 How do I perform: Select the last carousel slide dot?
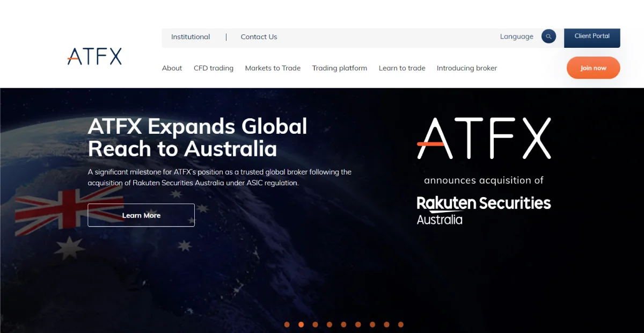pos(401,324)
